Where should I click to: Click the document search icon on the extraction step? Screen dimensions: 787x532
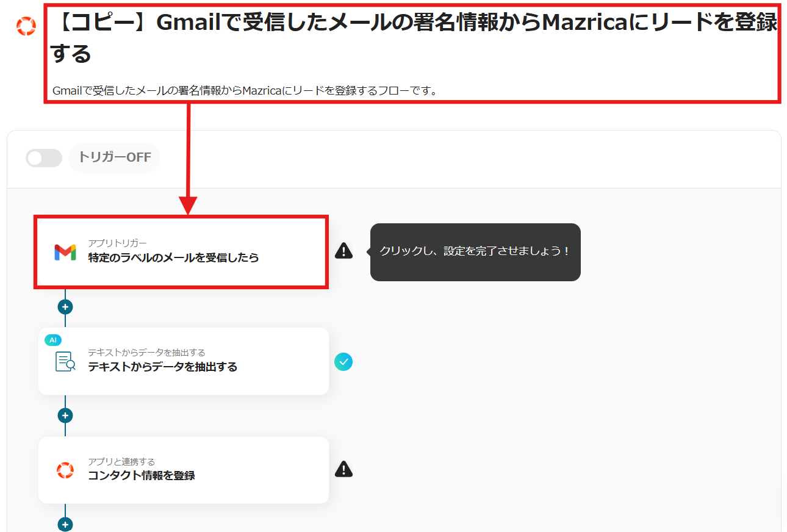[x=65, y=361]
